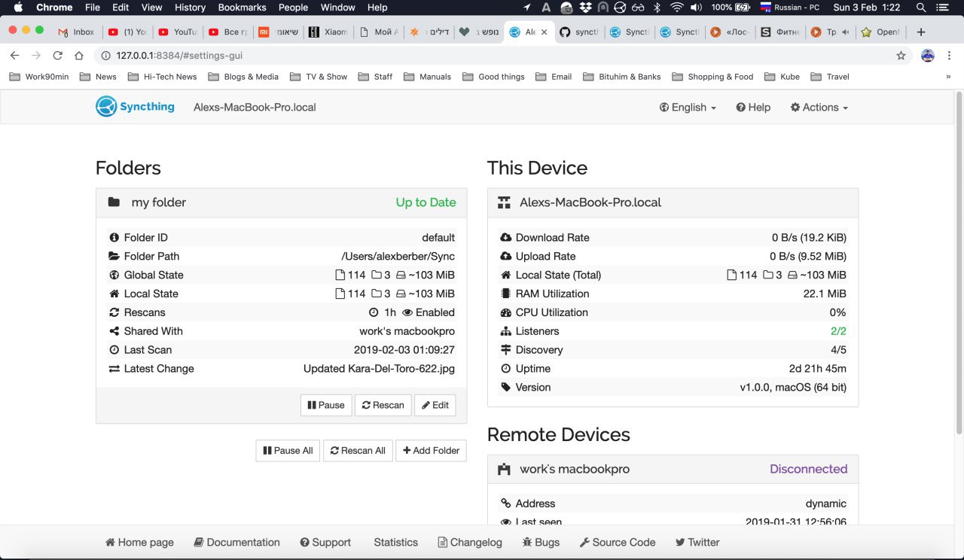Show more bookmarks chevron
This screenshot has height=560, width=964.
click(948, 77)
